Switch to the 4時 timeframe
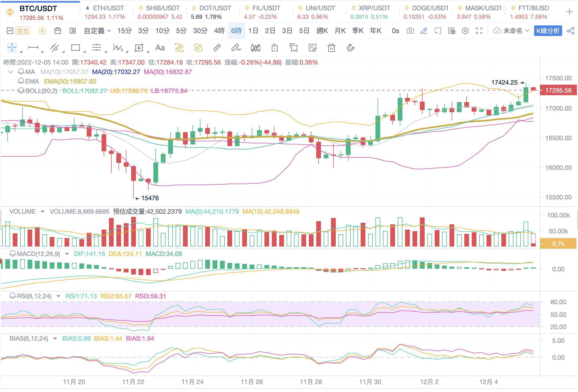 [219, 31]
